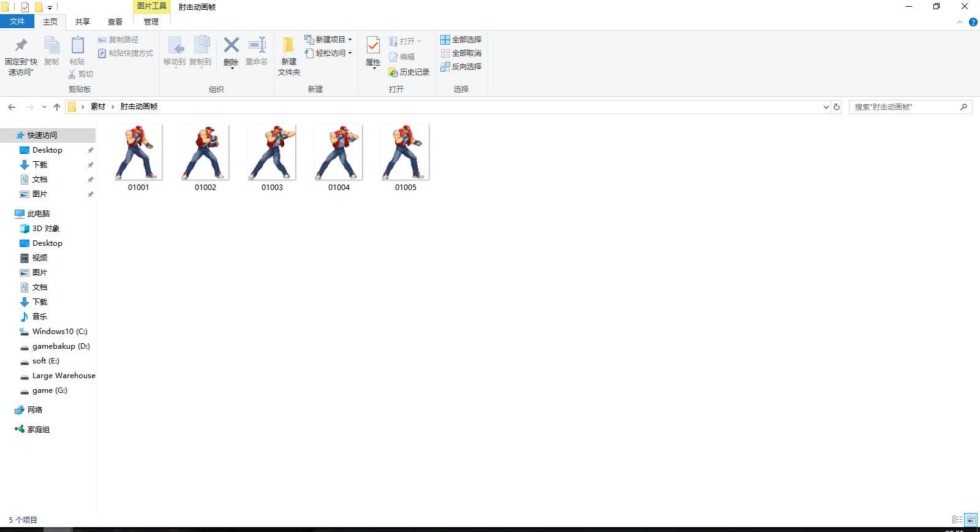
Task: Collapse the ribbon with the chevron
Action: tap(959, 22)
